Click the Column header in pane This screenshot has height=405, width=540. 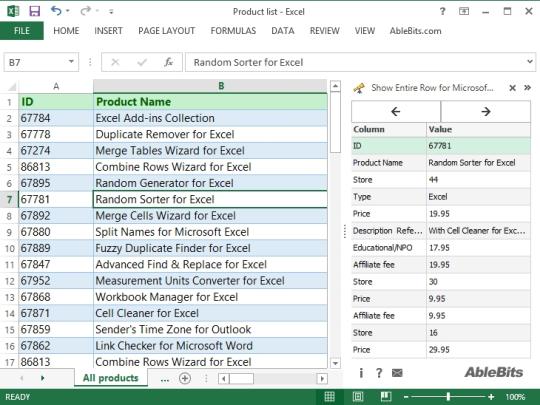389,129
